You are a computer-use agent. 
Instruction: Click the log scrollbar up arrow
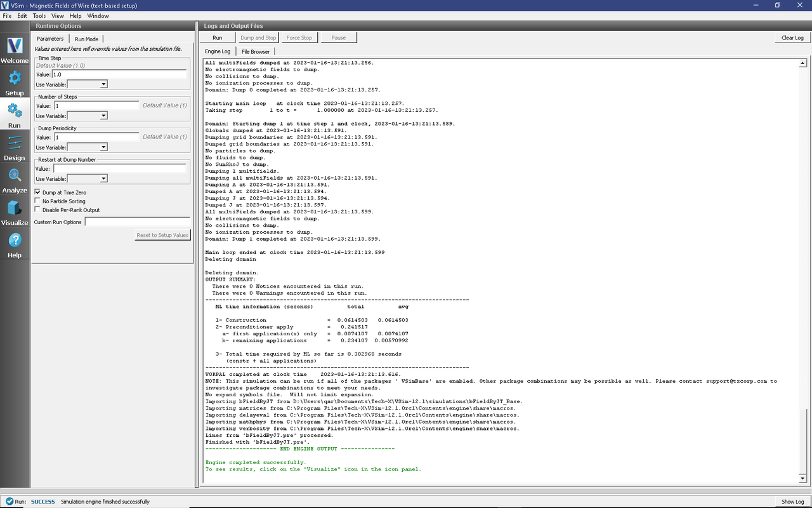click(x=802, y=63)
